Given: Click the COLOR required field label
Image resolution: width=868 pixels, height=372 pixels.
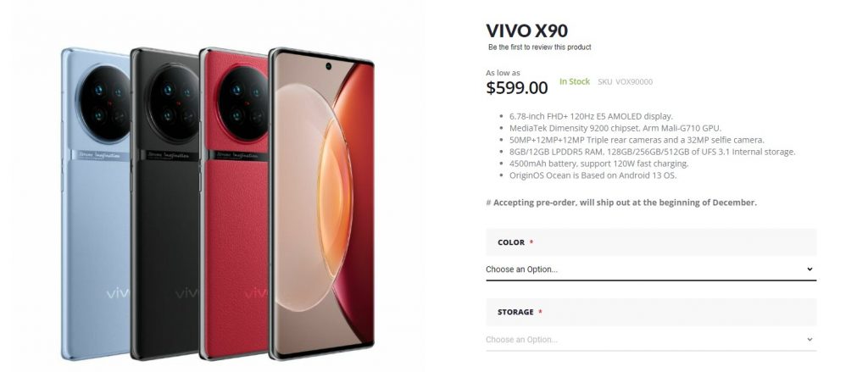Looking at the screenshot, I should click(x=515, y=242).
